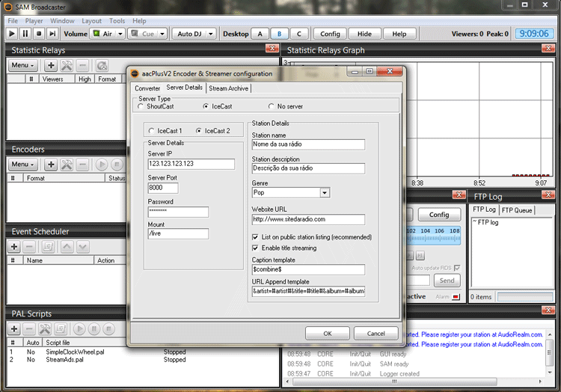The image size is (561, 392).
Task: Add a new Statistic Relay
Action: pyautogui.click(x=51, y=66)
